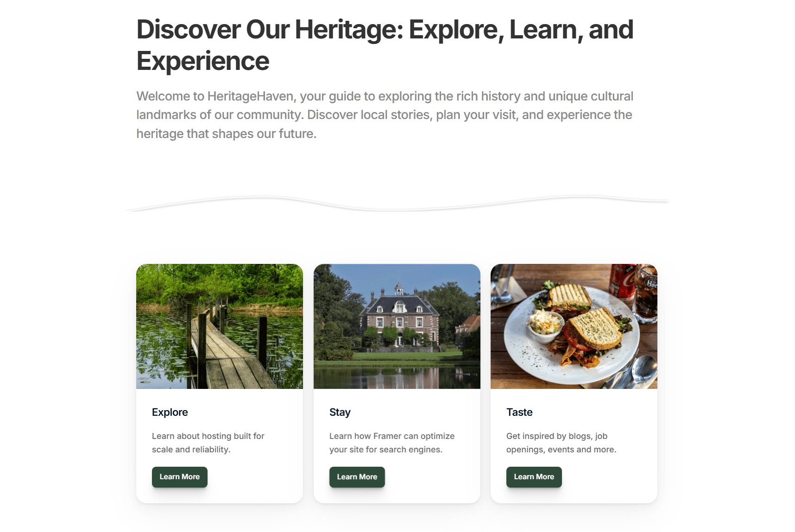Click the coleslaw cup on the plate
795x532 pixels.
coord(546,324)
